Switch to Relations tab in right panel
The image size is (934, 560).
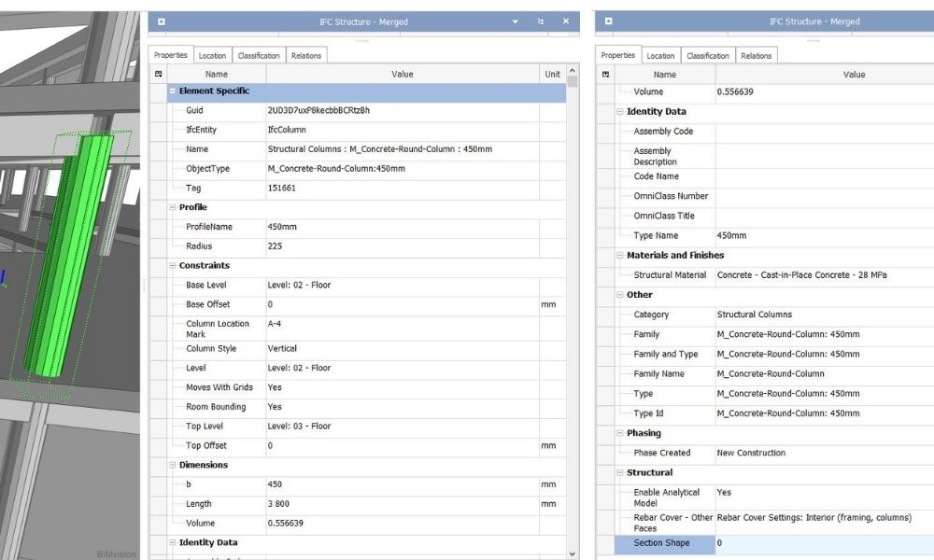pyautogui.click(x=757, y=55)
